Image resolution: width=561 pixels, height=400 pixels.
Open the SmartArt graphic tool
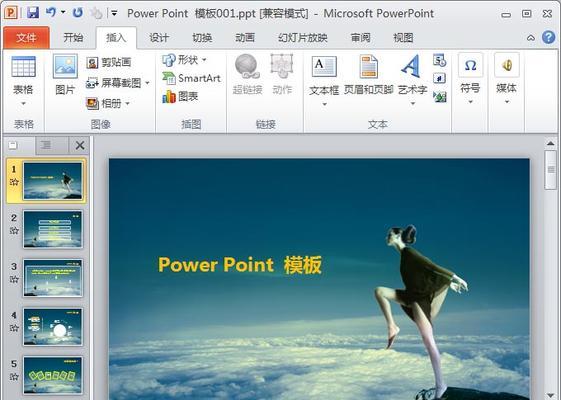pos(191,78)
